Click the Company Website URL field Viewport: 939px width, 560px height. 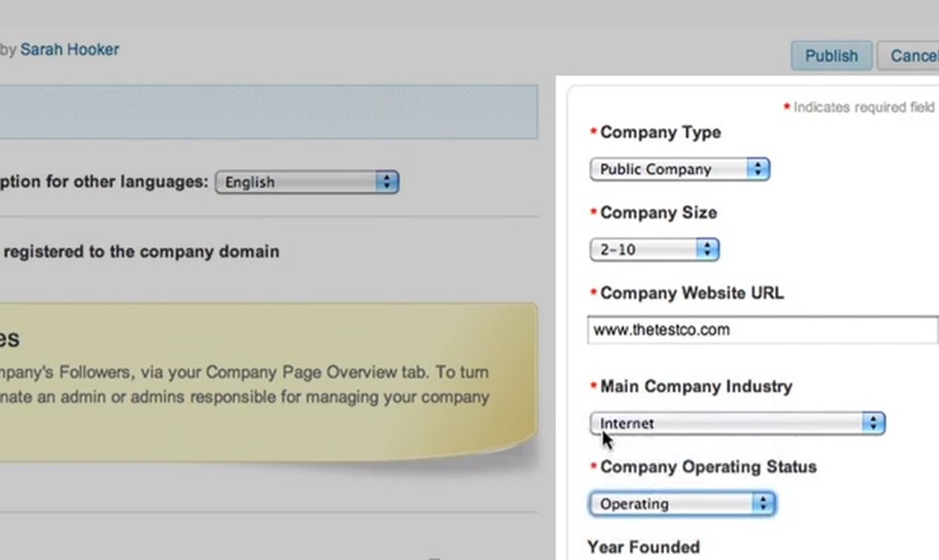763,330
